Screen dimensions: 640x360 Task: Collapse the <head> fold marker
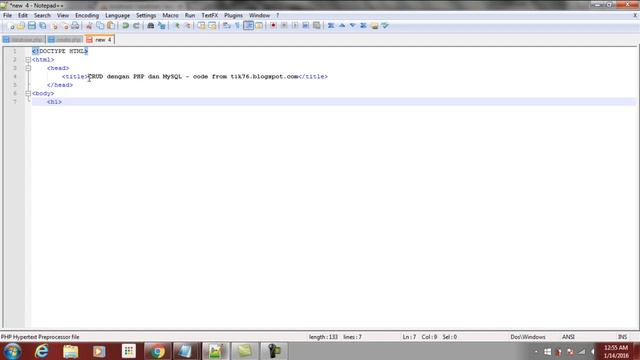28,68
